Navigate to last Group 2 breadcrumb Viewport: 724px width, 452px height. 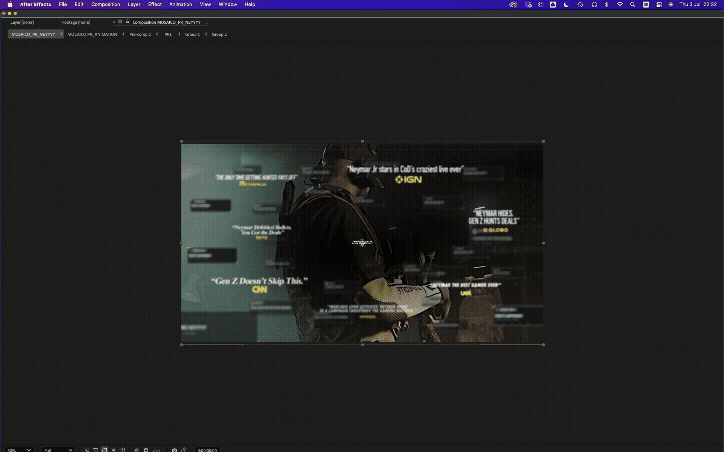click(219, 34)
